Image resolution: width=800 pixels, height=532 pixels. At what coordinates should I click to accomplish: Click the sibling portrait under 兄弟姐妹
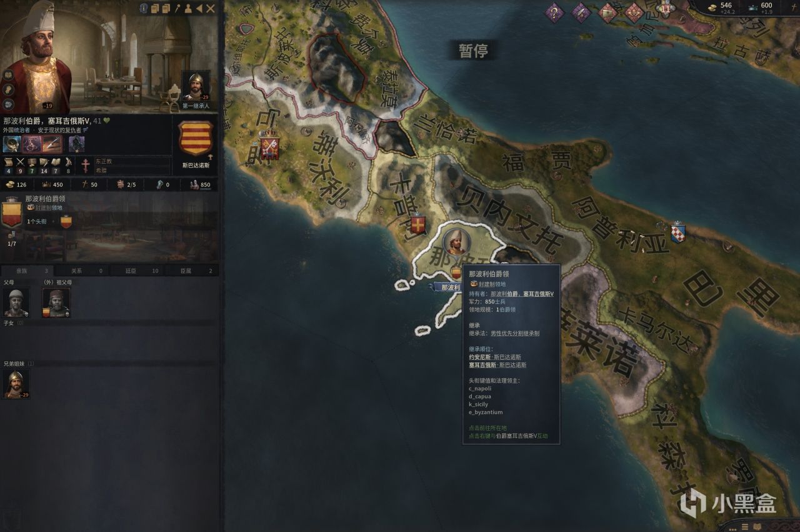16,384
